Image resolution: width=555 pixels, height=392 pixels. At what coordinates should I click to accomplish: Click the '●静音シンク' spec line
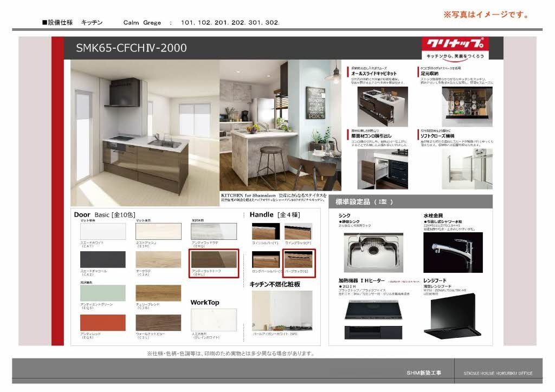349,221
